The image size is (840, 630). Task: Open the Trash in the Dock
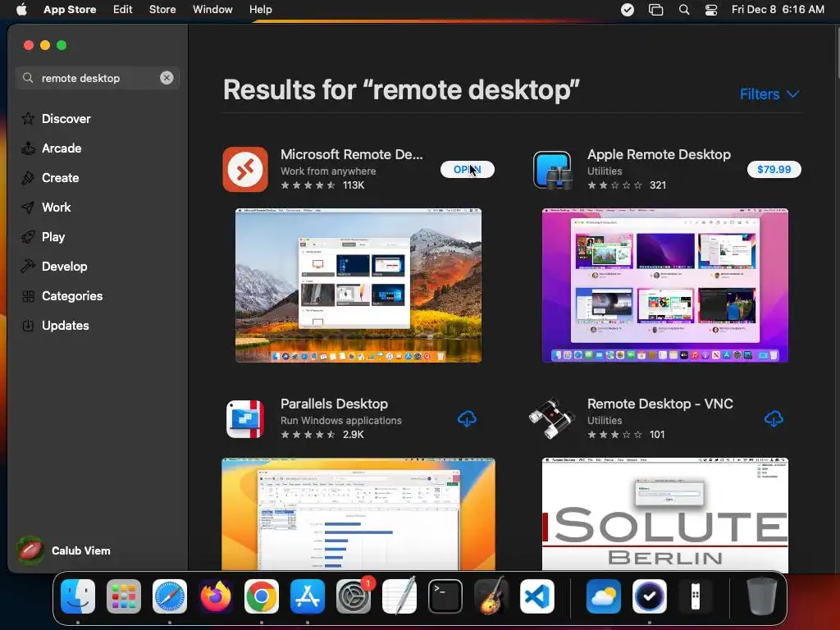762,596
